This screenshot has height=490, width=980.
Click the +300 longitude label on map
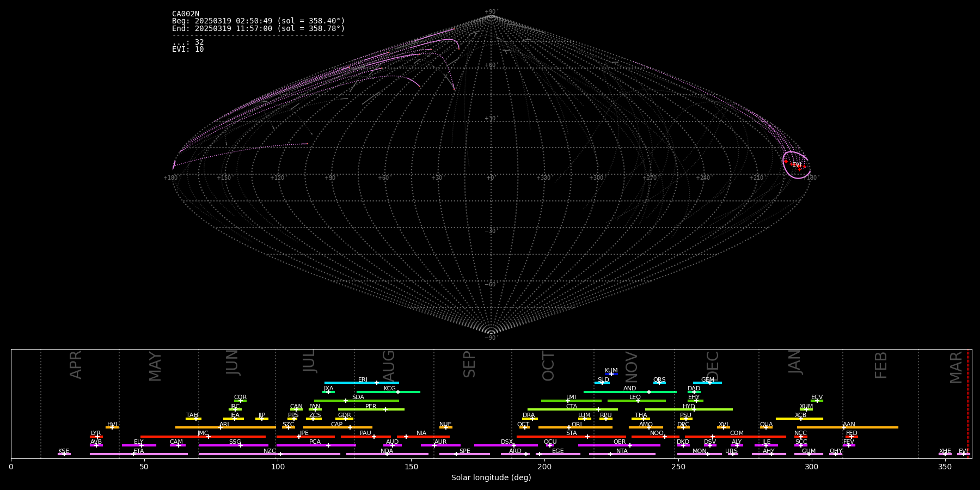pos(596,178)
